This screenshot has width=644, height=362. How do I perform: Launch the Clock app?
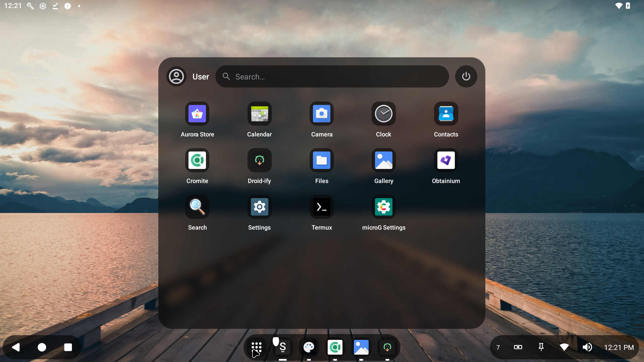383,114
